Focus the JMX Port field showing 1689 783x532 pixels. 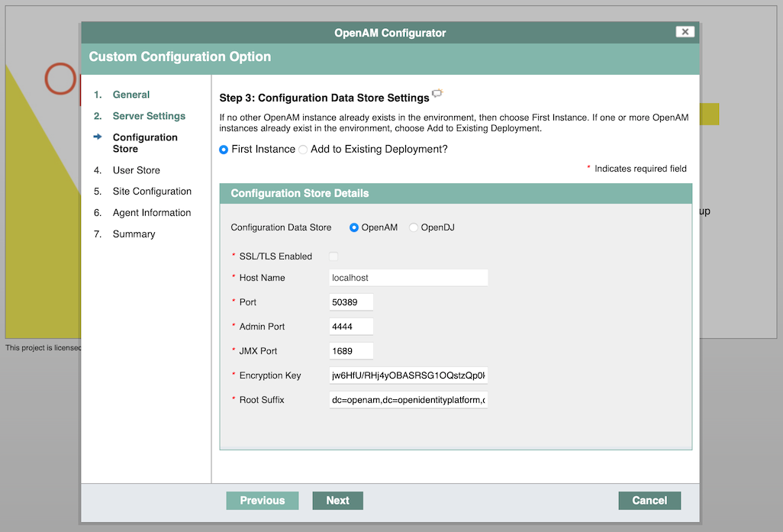pyautogui.click(x=351, y=351)
